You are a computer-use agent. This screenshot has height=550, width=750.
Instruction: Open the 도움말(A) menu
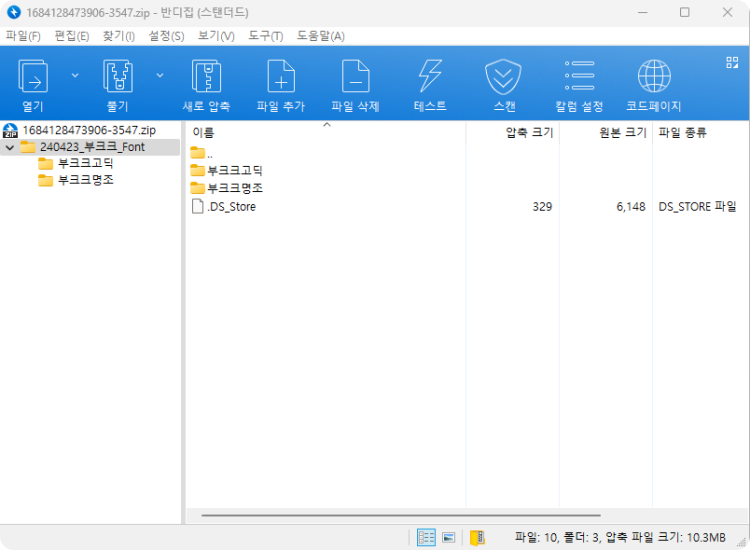coord(320,36)
